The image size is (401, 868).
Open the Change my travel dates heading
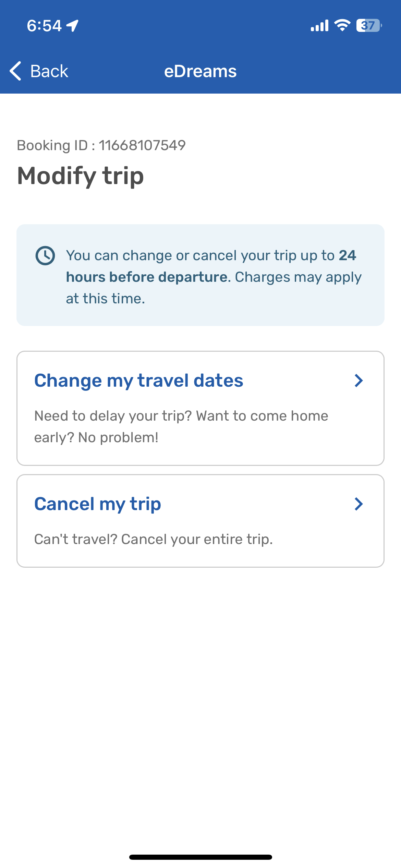point(139,381)
